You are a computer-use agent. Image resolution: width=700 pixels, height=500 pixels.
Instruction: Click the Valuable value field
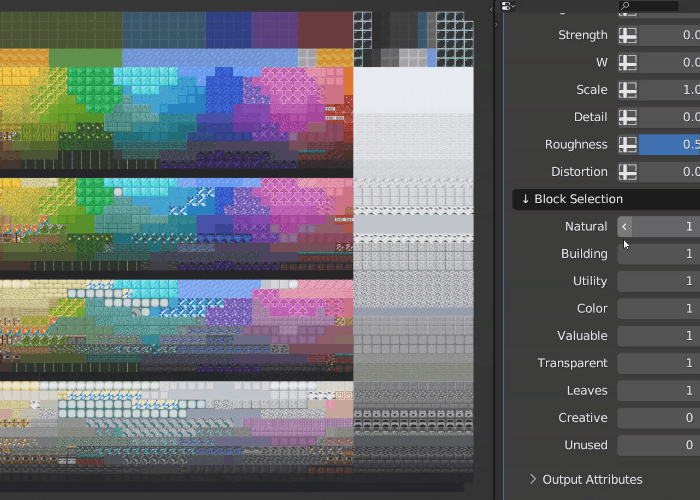pos(659,336)
